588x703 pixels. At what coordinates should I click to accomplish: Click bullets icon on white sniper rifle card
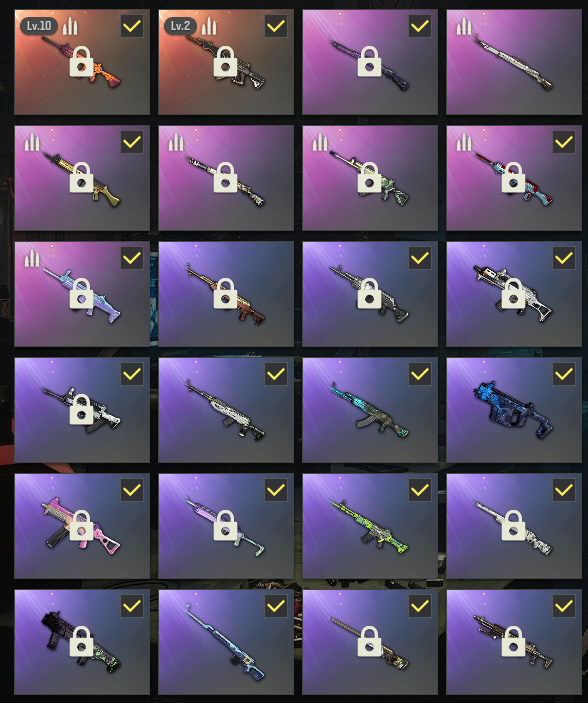464,26
